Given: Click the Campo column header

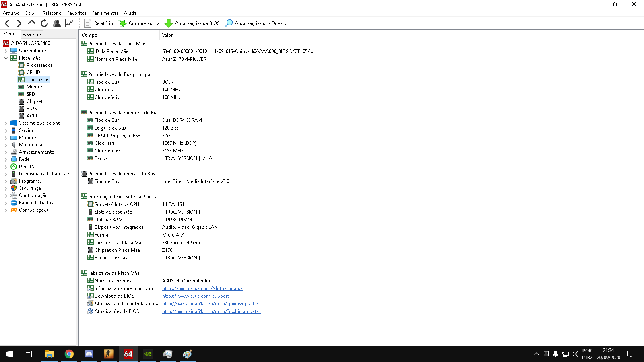Looking at the screenshot, I should [119, 35].
